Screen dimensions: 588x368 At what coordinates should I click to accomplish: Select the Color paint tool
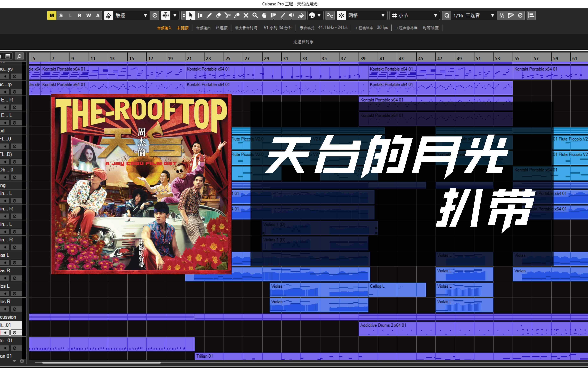click(x=301, y=15)
